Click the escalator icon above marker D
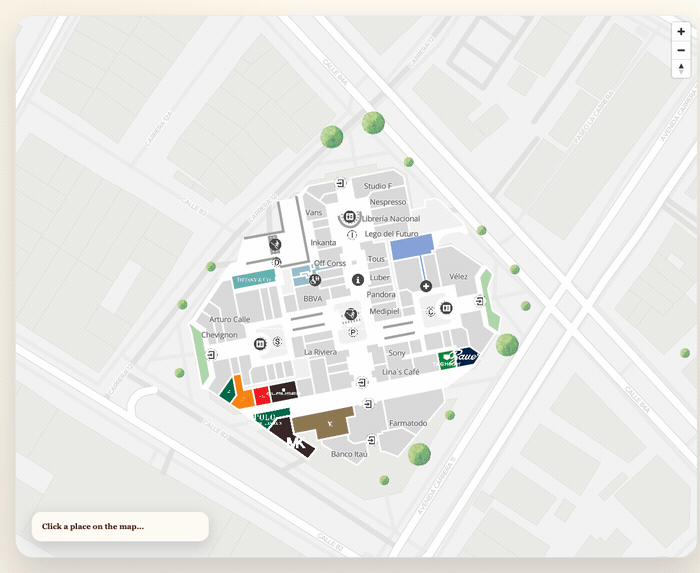The width and height of the screenshot is (700, 573). [275, 244]
